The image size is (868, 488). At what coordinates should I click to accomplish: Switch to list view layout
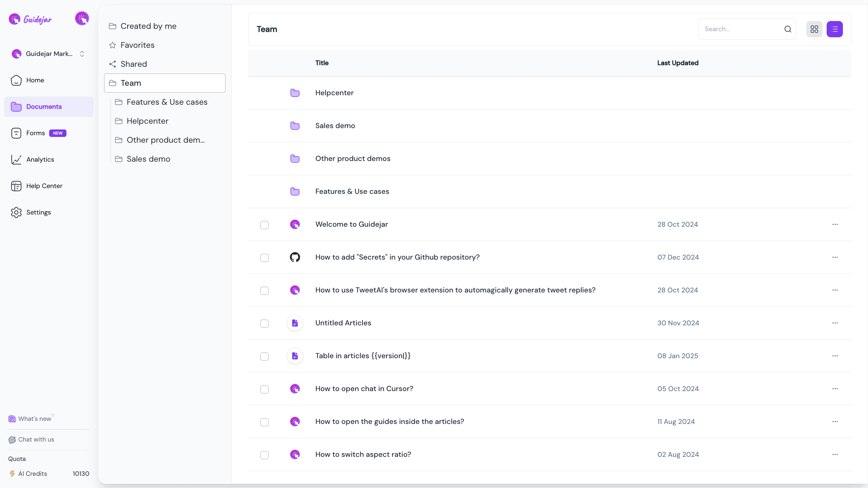pyautogui.click(x=834, y=29)
